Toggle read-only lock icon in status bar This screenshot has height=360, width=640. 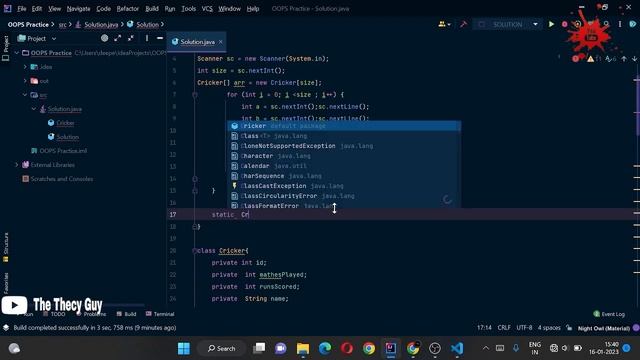pyautogui.click(x=569, y=327)
